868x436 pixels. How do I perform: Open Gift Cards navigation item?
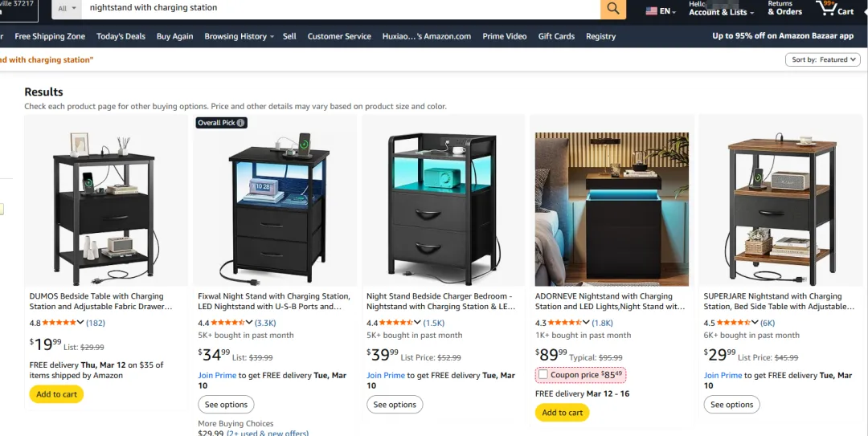[556, 36]
